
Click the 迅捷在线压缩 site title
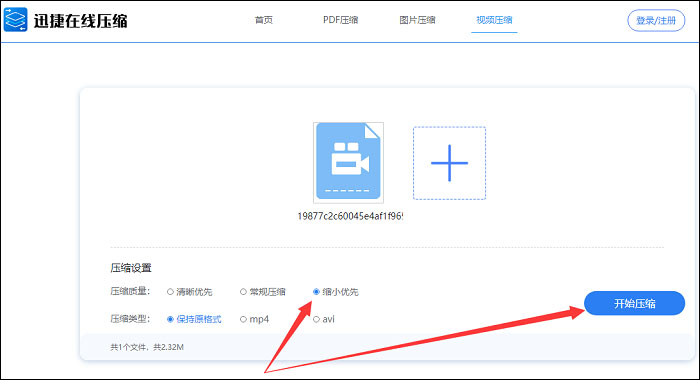coord(80,21)
